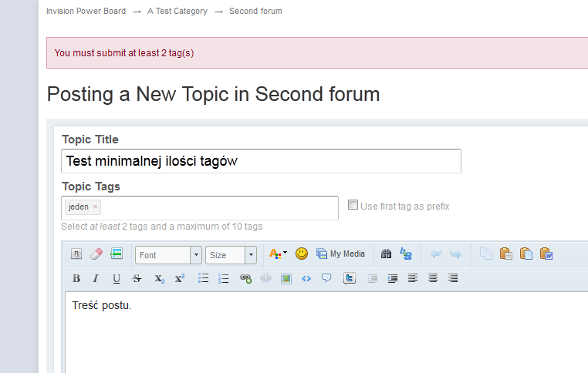Viewport: 588px width, 373px height.
Task: Click the code snippet icon
Action: 306,278
